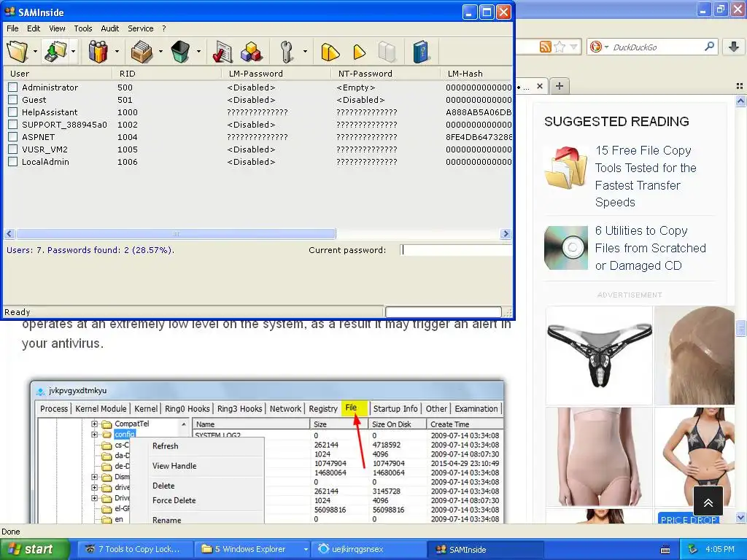The width and height of the screenshot is (747, 560).
Task: Click the back-to-top arrow button on webpage
Action: click(708, 502)
